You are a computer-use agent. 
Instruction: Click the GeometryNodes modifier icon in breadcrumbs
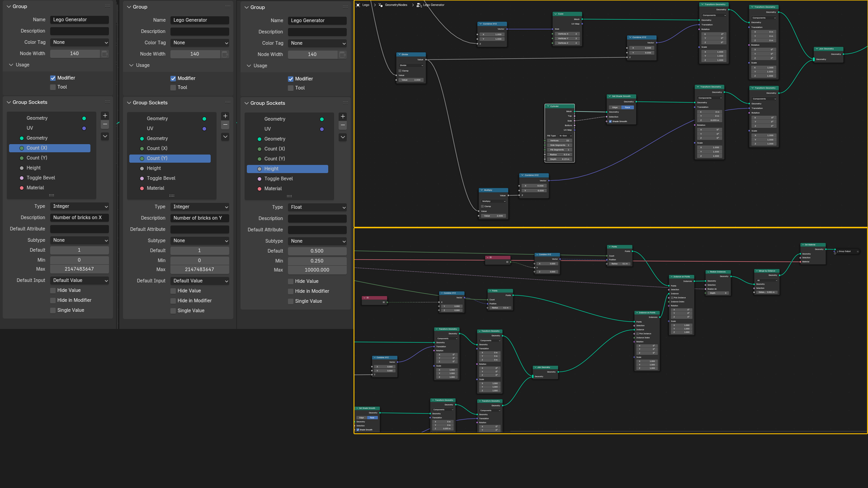[x=381, y=5]
